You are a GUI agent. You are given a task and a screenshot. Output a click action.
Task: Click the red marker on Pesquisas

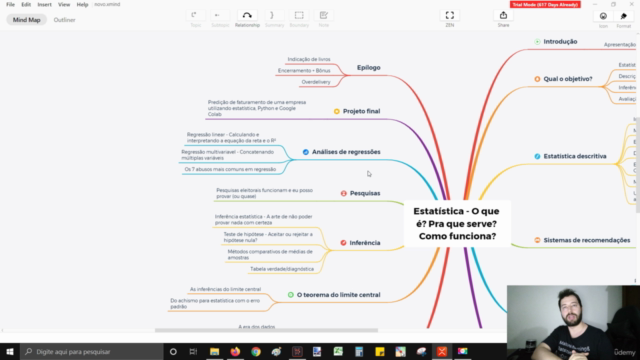(344, 193)
